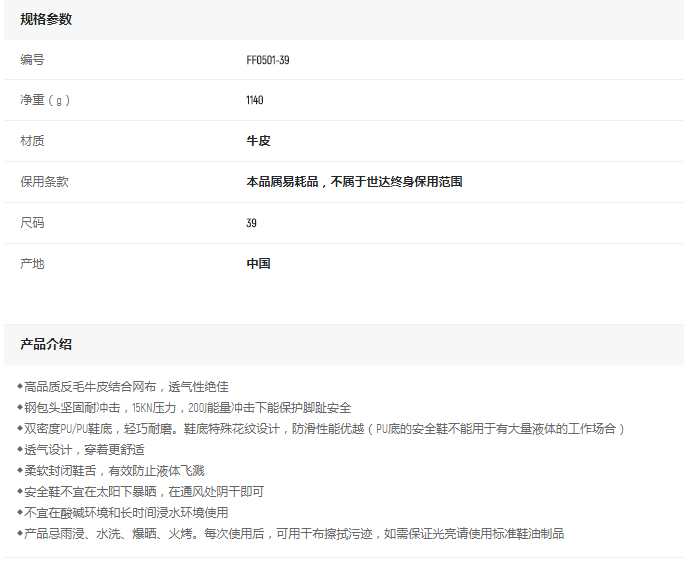Select the 净重（g）label
The image size is (684, 569).
click(45, 100)
